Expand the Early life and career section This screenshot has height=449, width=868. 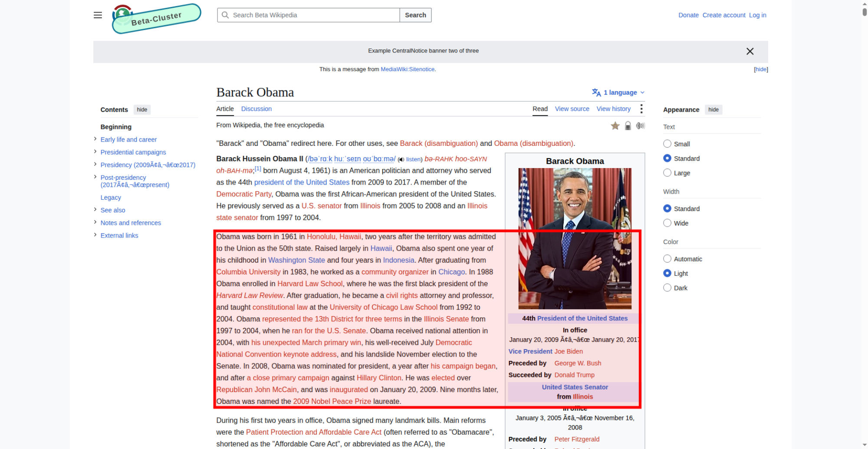(x=95, y=139)
